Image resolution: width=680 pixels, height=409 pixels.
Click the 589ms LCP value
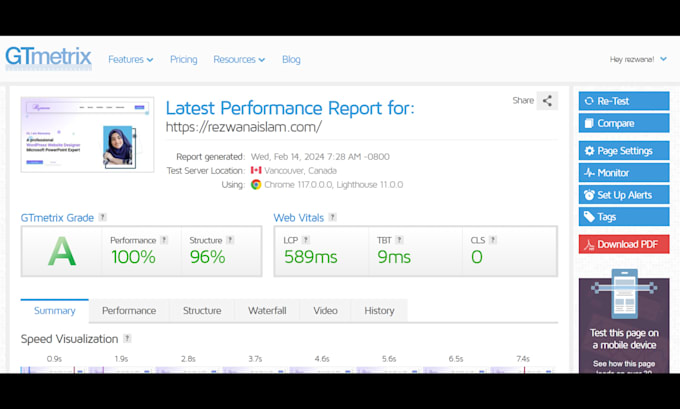(311, 257)
